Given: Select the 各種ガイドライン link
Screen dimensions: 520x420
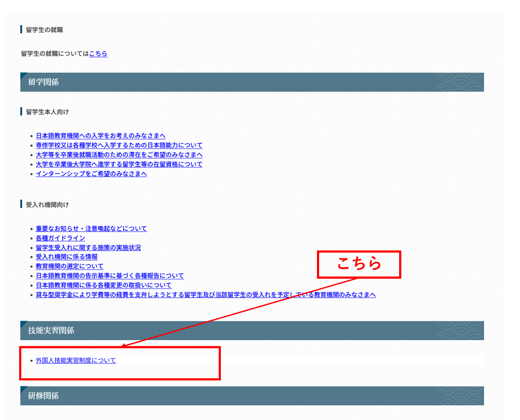Looking at the screenshot, I should (x=60, y=238).
